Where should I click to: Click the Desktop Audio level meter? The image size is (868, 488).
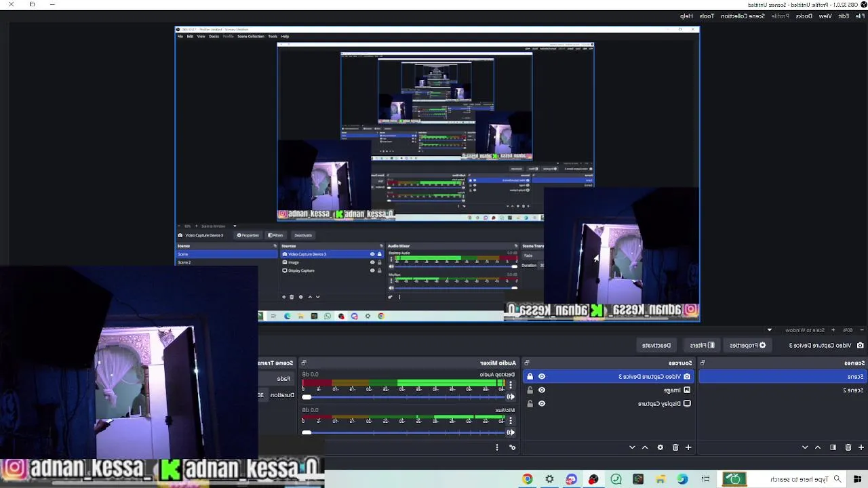click(405, 382)
